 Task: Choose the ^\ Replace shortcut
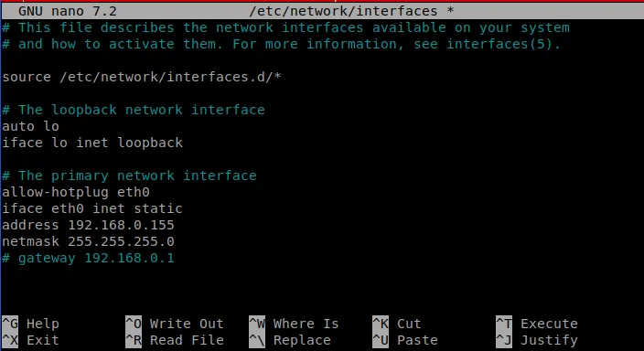click(290, 340)
